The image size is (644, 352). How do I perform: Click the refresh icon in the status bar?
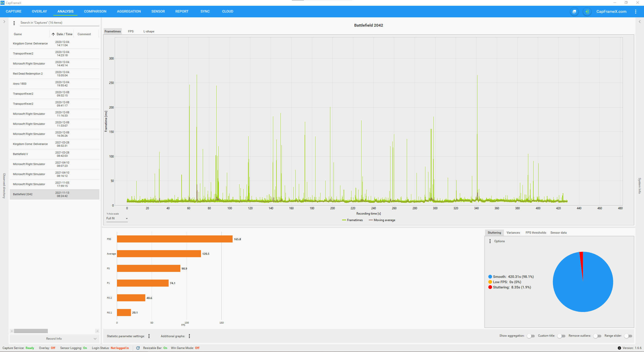[x=138, y=348]
